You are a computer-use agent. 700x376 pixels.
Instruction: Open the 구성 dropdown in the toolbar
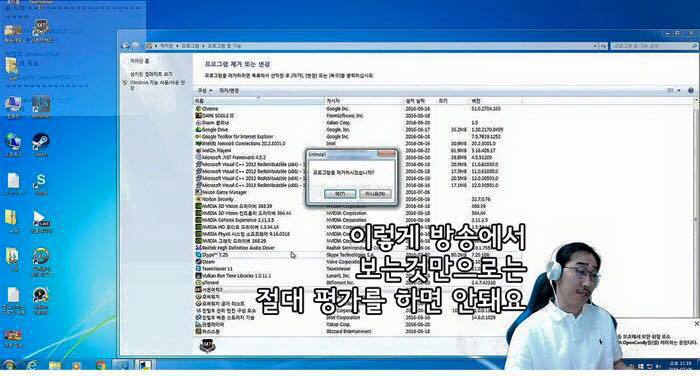[x=204, y=91]
